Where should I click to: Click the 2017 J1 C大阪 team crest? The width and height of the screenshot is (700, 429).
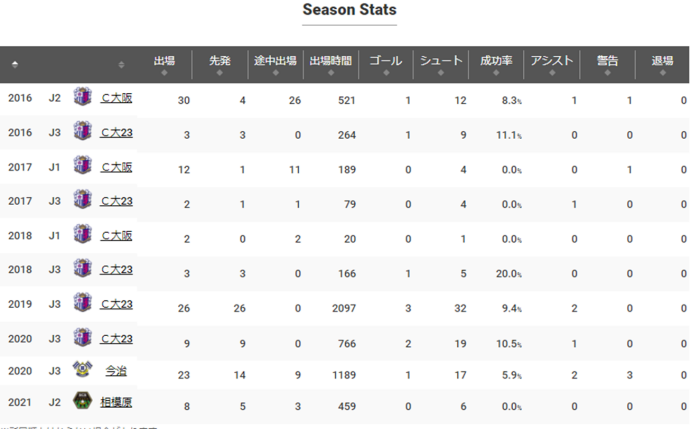click(x=82, y=168)
